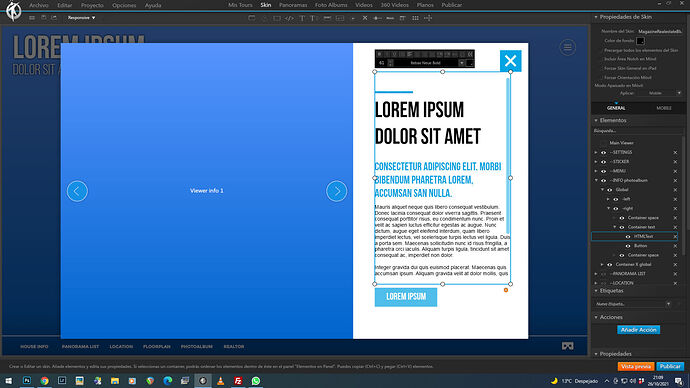
Task: Open WhatsApp from the taskbar
Action: pyautogui.click(x=256, y=381)
